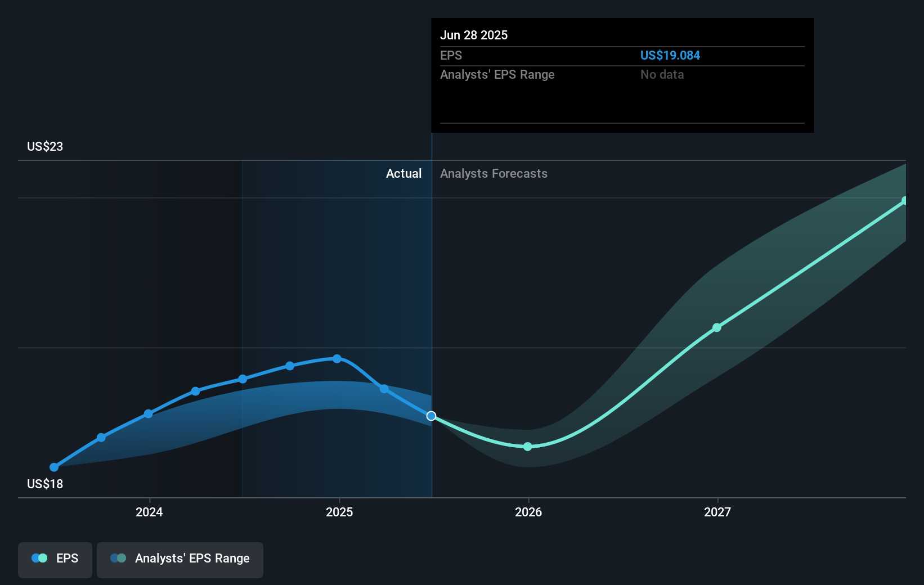
Task: Click the US$18 axis label
Action: pos(45,484)
